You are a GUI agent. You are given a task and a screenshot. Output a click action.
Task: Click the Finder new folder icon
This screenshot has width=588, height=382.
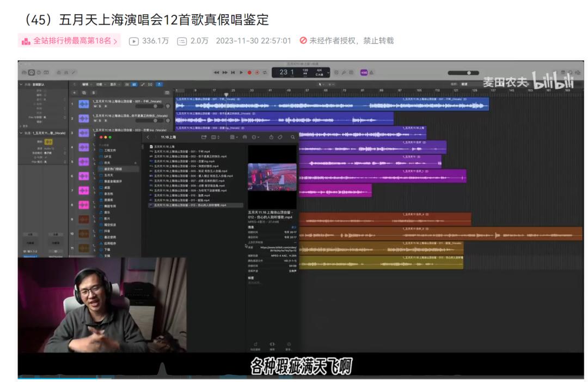204,137
